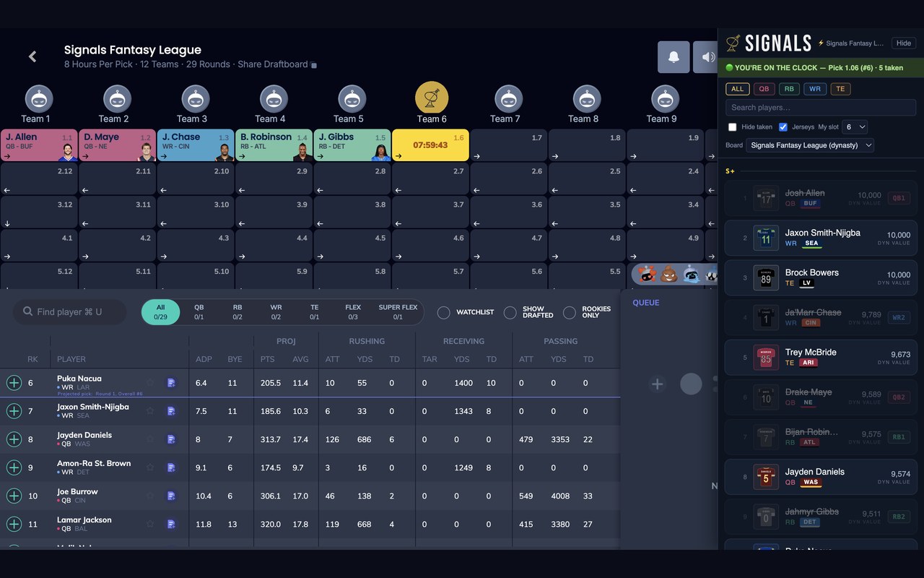Viewport: 924px width, 578px height.
Task: Open Trey McBride card in Signals
Action: [x=821, y=358]
